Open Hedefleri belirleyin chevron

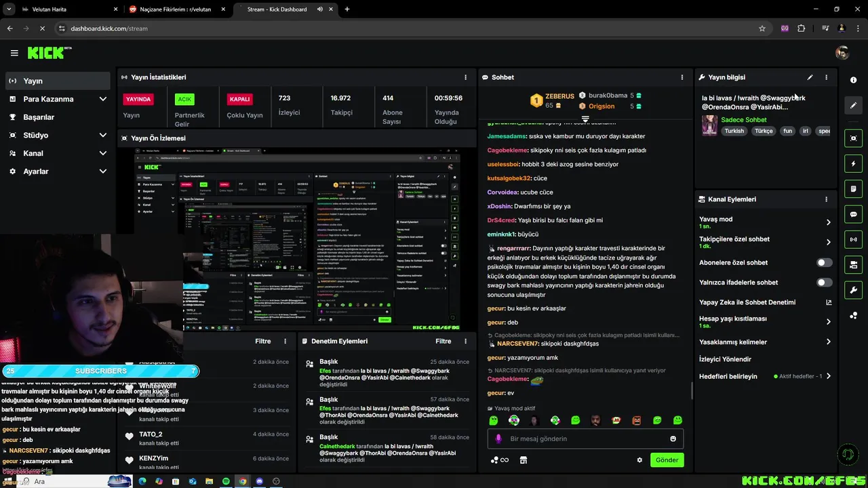click(x=828, y=376)
